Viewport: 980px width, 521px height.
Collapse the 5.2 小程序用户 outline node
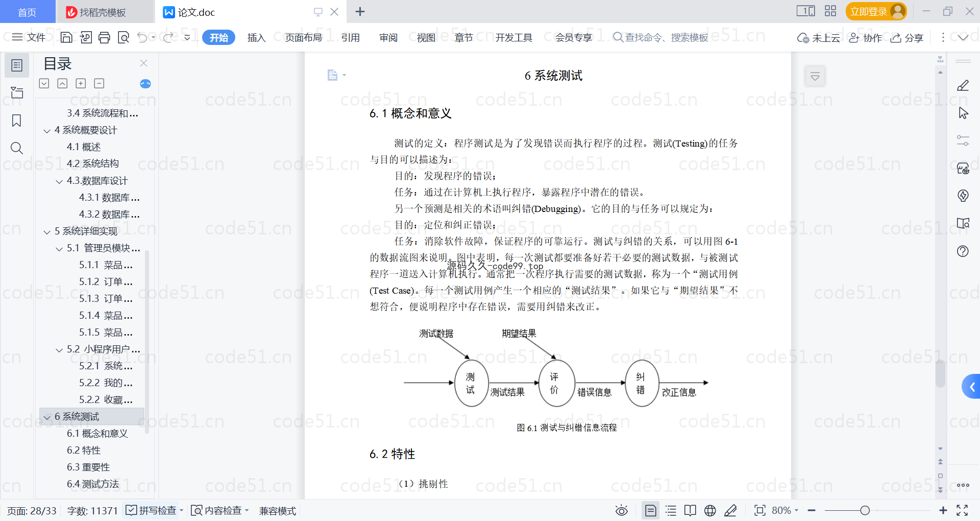[x=59, y=350]
